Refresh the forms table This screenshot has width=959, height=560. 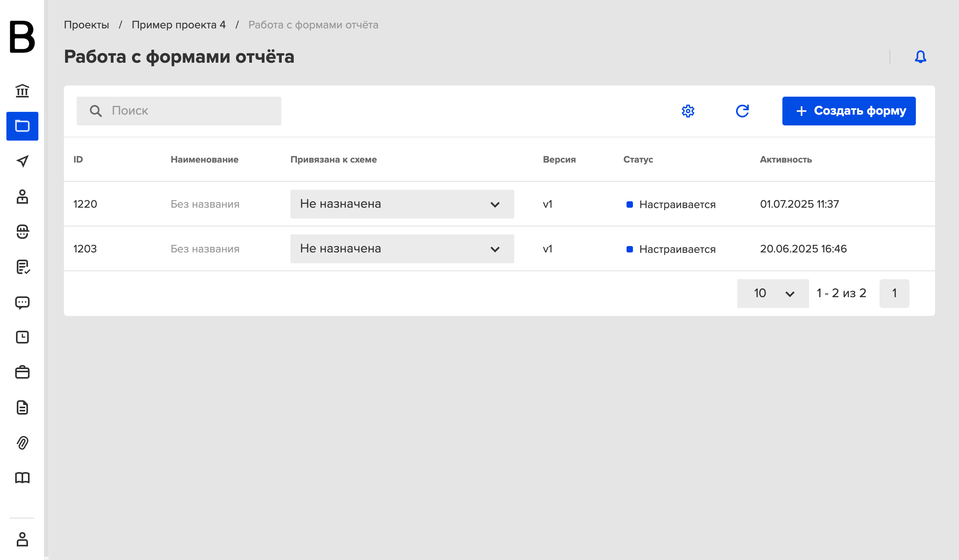742,111
